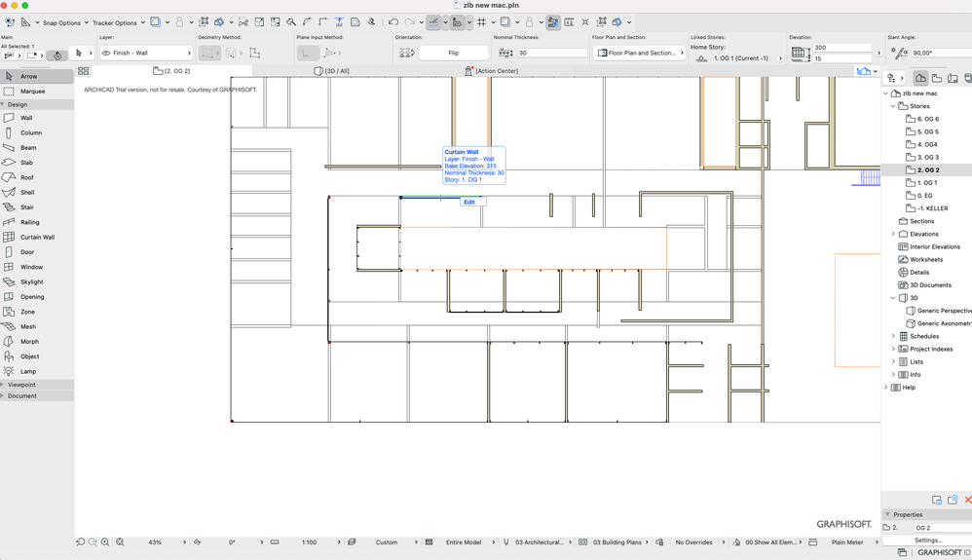The image size is (972, 560).
Task: Select the Curtain Wall tool
Action: click(x=37, y=237)
